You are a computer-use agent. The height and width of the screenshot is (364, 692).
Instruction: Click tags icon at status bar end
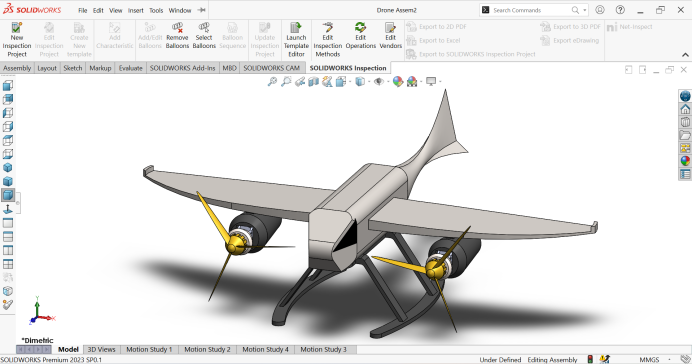[685, 360]
